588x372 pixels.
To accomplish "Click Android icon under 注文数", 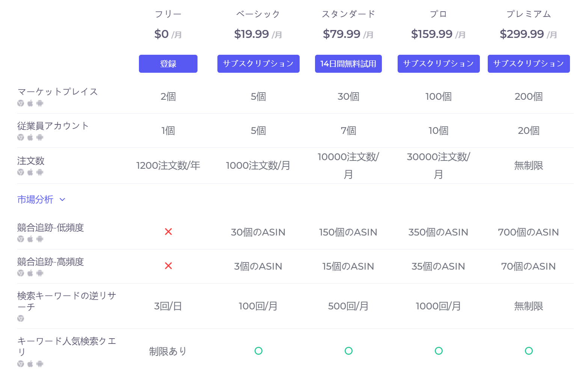I will tap(40, 172).
